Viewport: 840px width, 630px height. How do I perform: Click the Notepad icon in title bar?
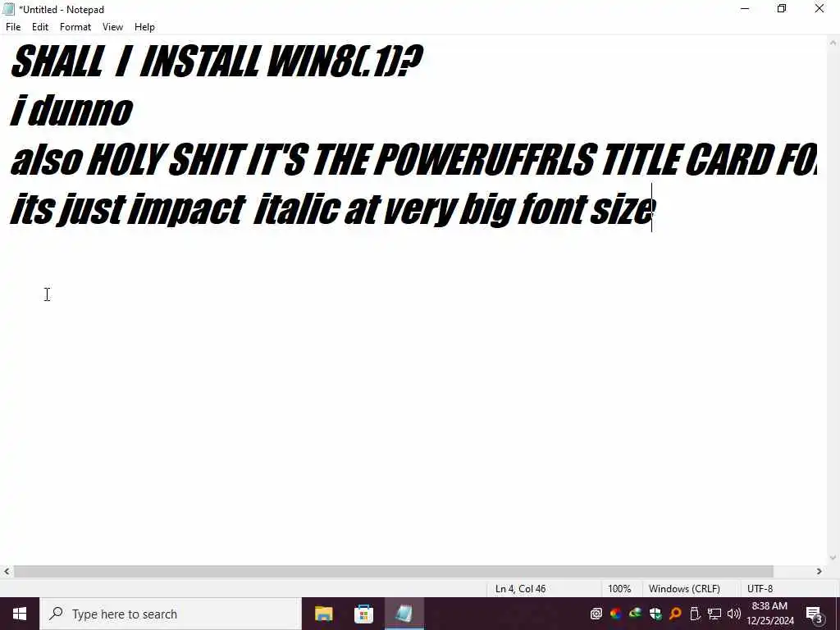tap(8, 9)
